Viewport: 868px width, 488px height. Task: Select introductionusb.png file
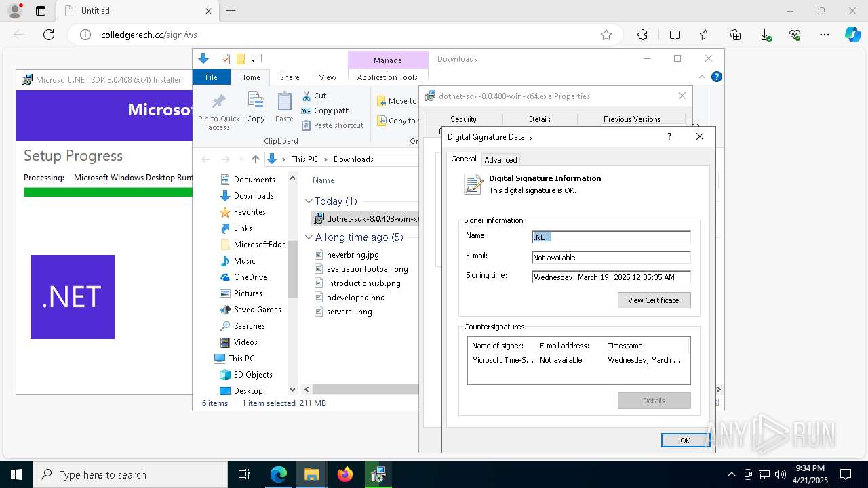(363, 283)
